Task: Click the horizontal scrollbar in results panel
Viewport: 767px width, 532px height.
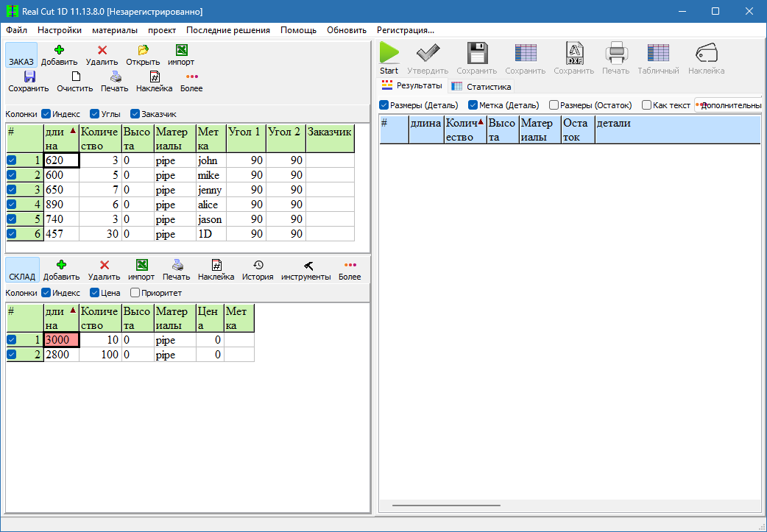Action: 446,506
